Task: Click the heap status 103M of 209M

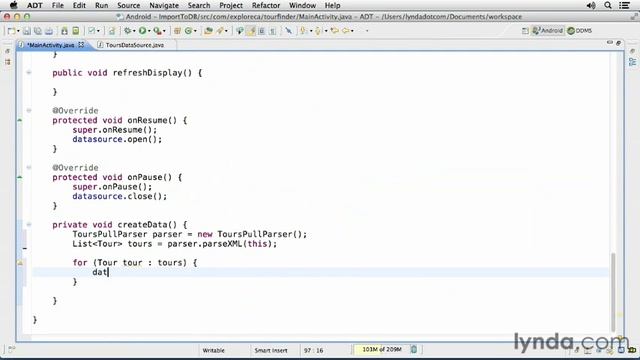Action: pos(382,349)
